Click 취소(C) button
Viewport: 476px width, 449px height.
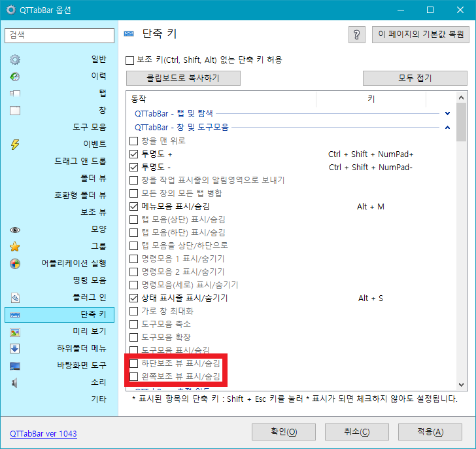tap(357, 432)
